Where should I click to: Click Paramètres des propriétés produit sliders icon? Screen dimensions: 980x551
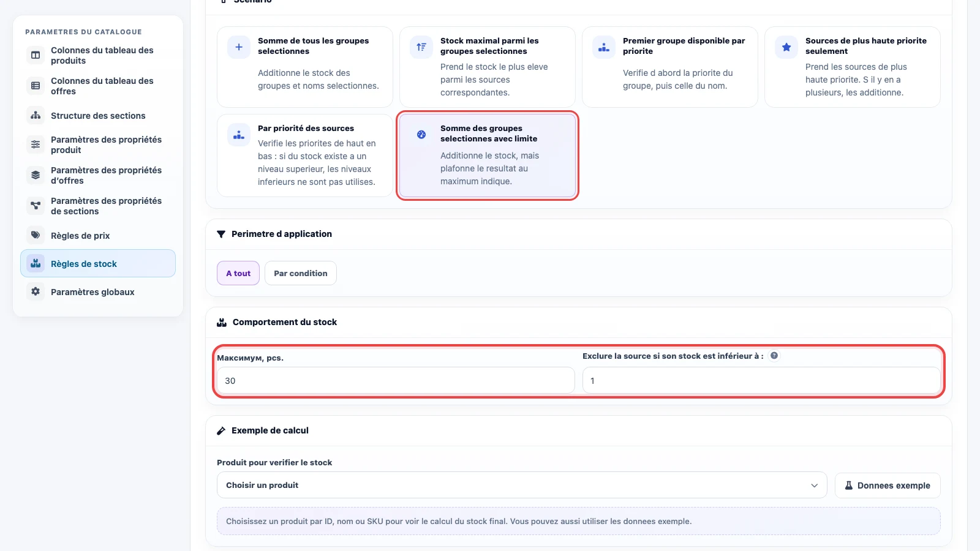(36, 144)
